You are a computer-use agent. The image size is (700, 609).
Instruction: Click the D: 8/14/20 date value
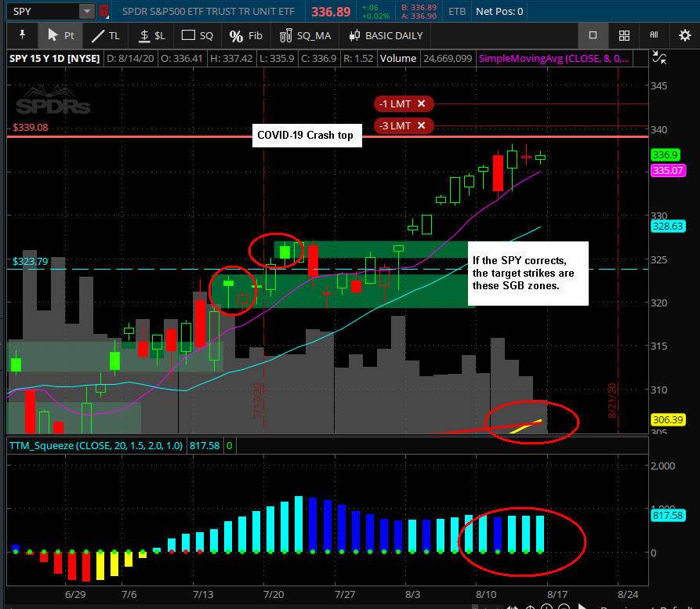[x=130, y=59]
